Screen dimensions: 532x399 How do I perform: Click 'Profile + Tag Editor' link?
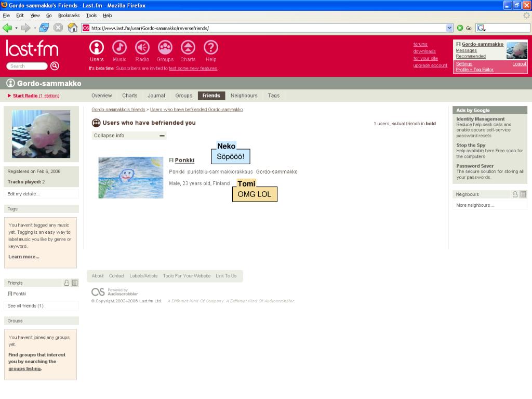click(474, 70)
